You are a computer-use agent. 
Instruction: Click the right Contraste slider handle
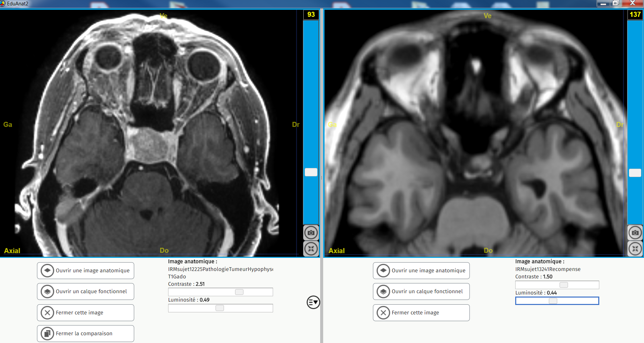click(x=563, y=284)
